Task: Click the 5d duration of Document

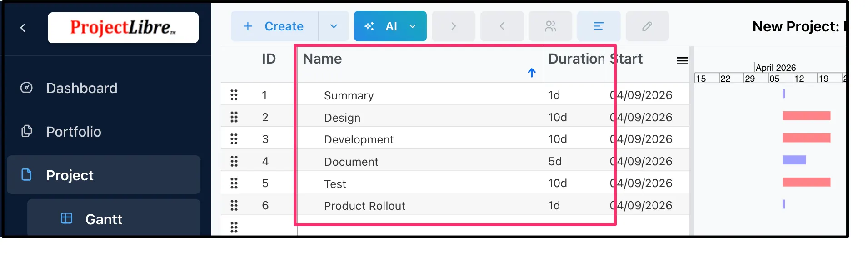Action: (x=555, y=161)
